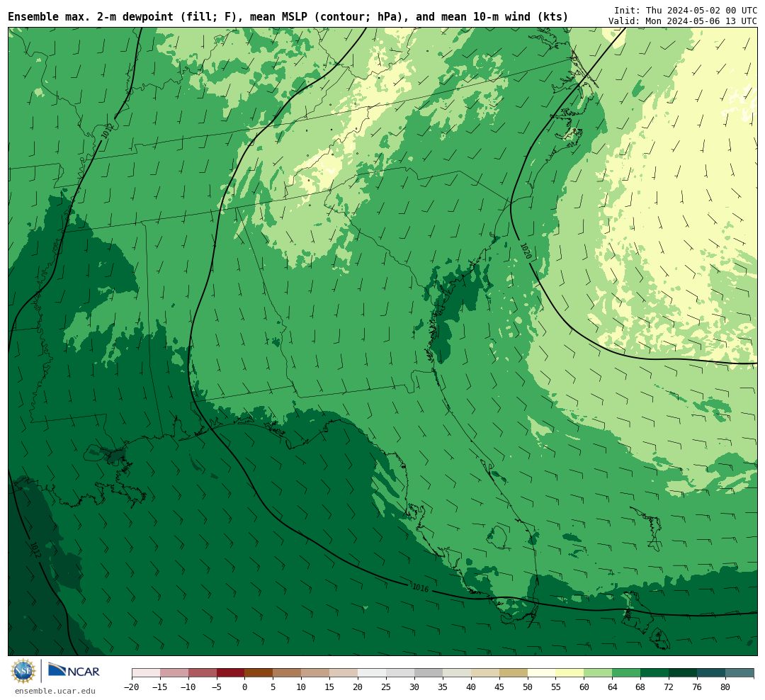Image resolution: width=765 pixels, height=700 pixels.
Task: Click the swatch between -15 and -10
Action: click(174, 673)
